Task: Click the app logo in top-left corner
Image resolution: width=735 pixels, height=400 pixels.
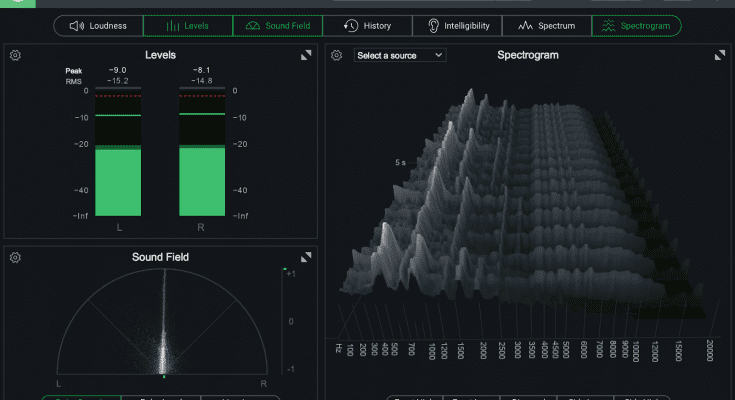Action: point(17,3)
